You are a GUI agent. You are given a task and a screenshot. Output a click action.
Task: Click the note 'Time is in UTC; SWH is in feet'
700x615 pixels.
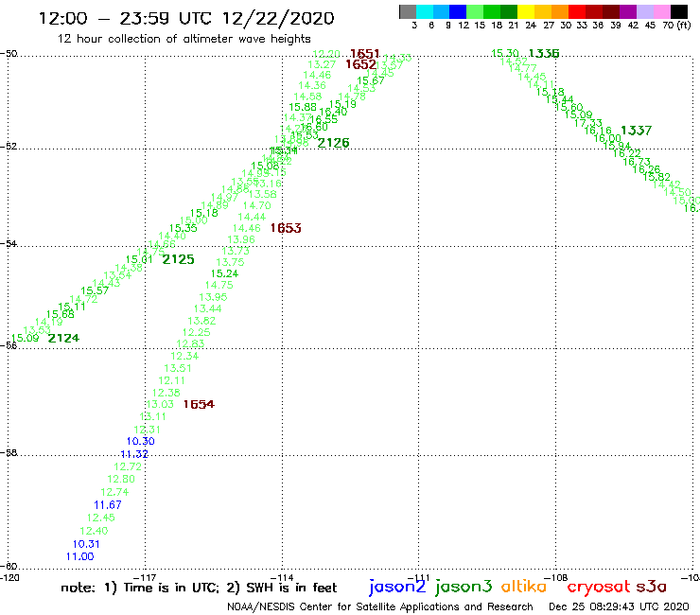[199, 588]
